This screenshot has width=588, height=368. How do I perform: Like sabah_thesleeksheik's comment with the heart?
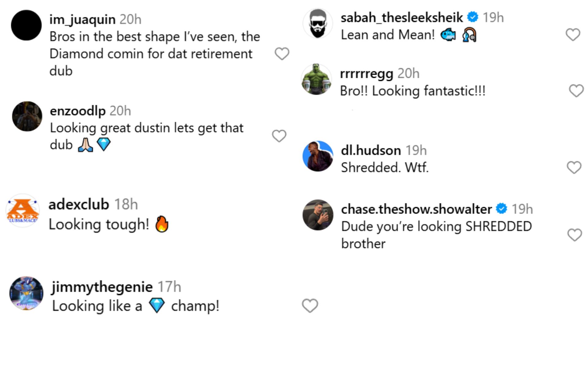(x=573, y=35)
